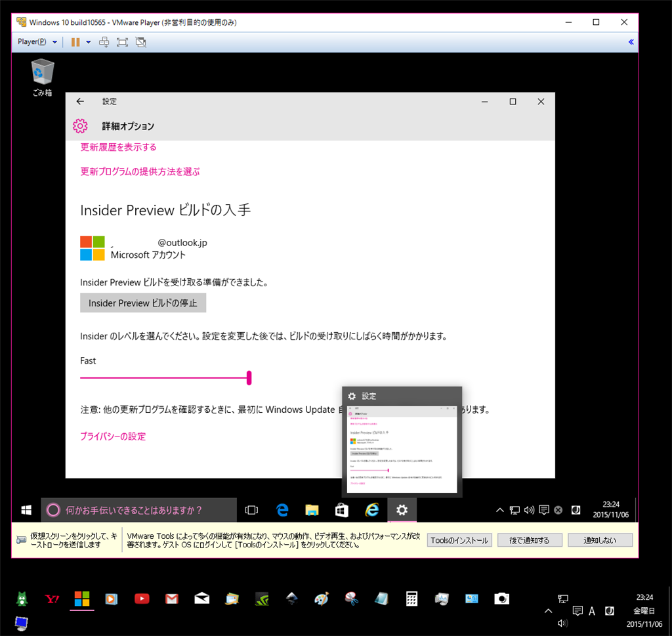Click the host IME 'A' indicator
Image resolution: width=672 pixels, height=636 pixels.
click(x=592, y=611)
